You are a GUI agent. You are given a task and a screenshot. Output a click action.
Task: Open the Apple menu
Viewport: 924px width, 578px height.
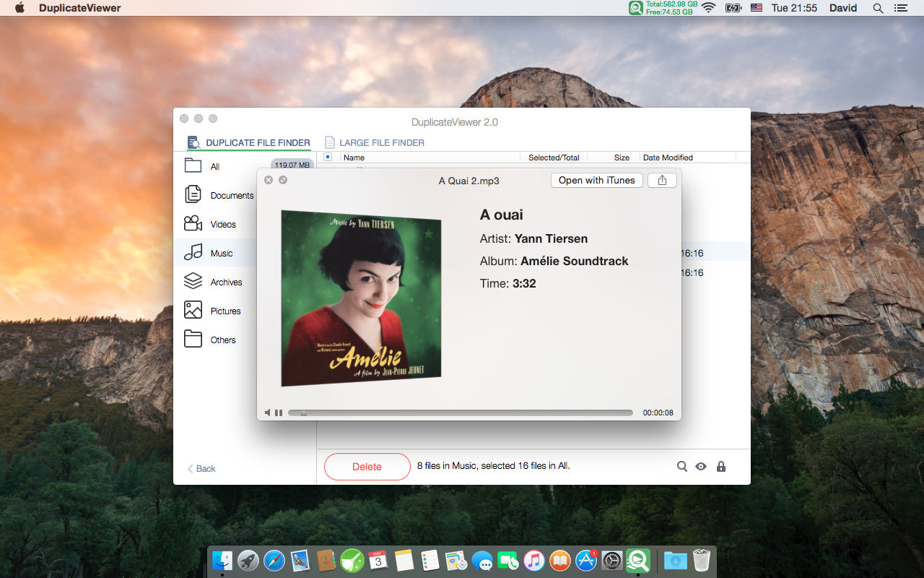(x=19, y=8)
